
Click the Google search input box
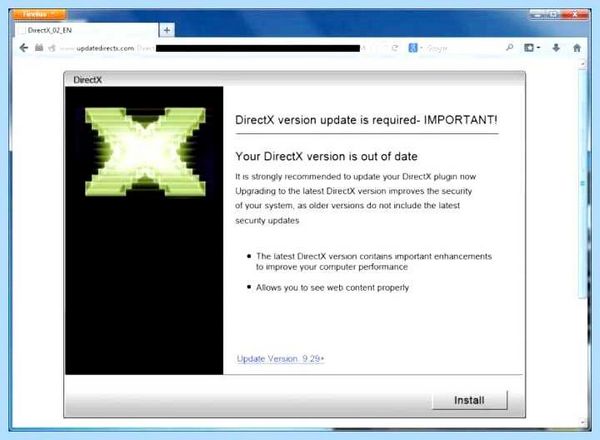coord(463,48)
